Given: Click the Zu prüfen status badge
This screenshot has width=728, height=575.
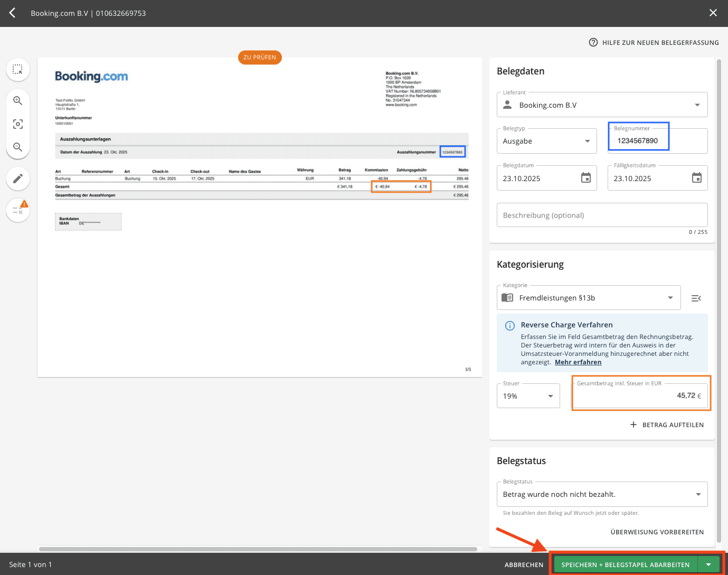Looking at the screenshot, I should [x=260, y=58].
